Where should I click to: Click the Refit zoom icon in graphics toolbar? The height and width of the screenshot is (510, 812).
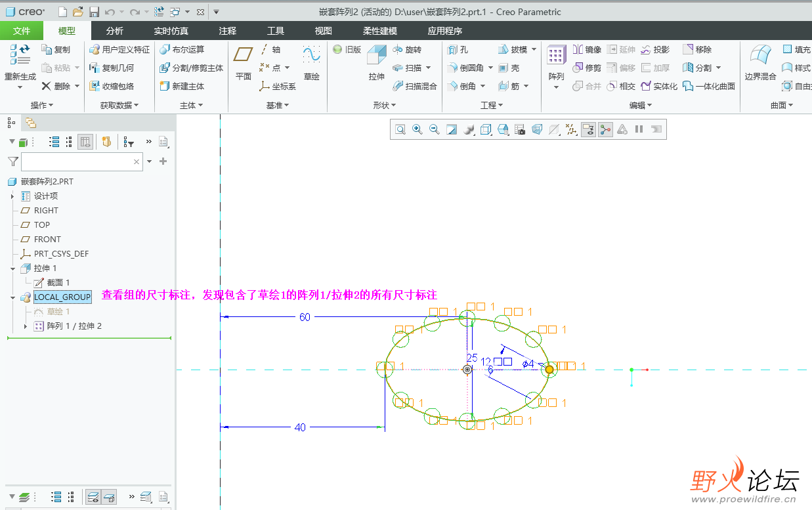pos(400,129)
